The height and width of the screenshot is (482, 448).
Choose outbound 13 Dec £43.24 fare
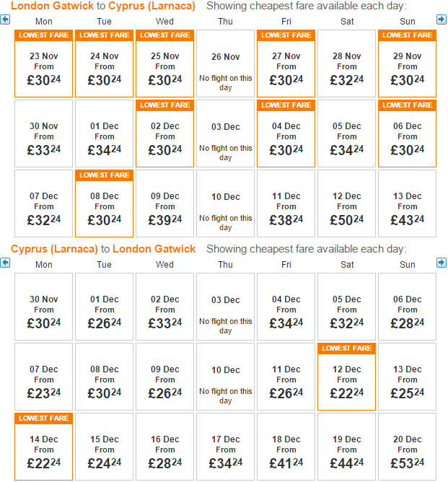click(x=407, y=203)
